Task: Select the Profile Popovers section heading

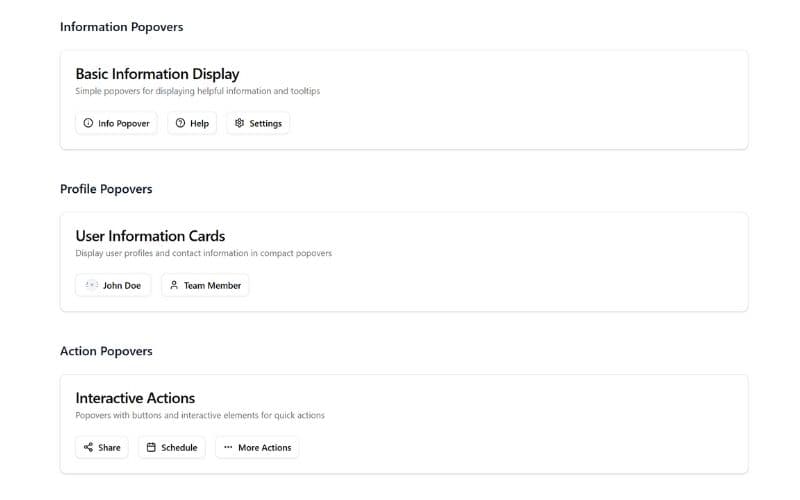Action: (106, 189)
